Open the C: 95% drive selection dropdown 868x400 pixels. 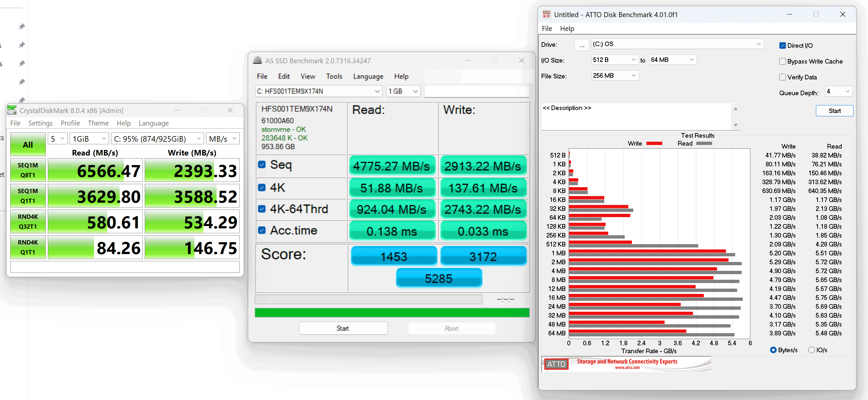click(157, 139)
